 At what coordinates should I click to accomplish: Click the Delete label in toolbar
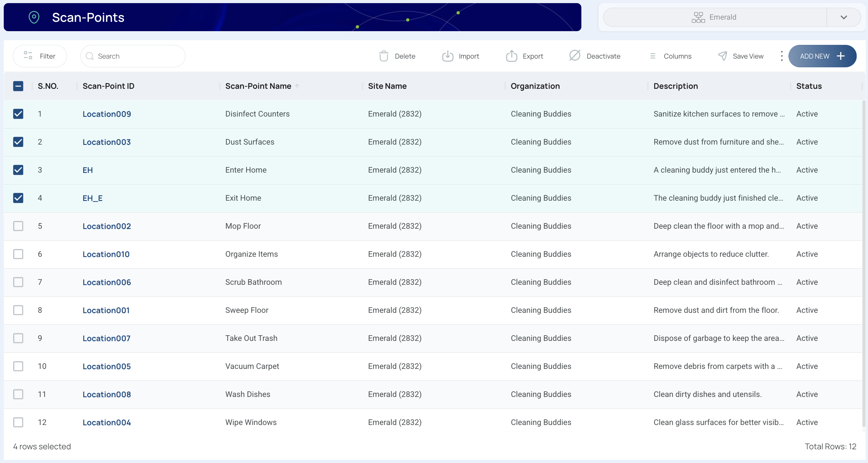click(x=405, y=56)
